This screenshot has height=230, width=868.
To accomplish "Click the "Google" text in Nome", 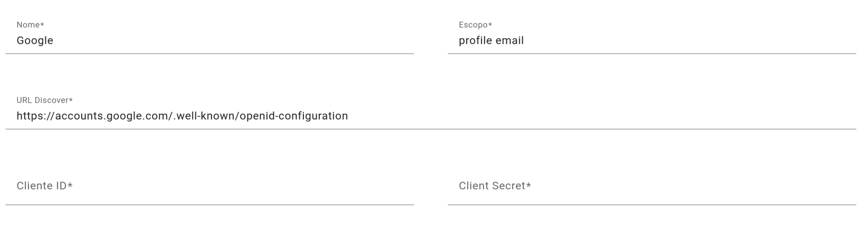I will pos(35,41).
